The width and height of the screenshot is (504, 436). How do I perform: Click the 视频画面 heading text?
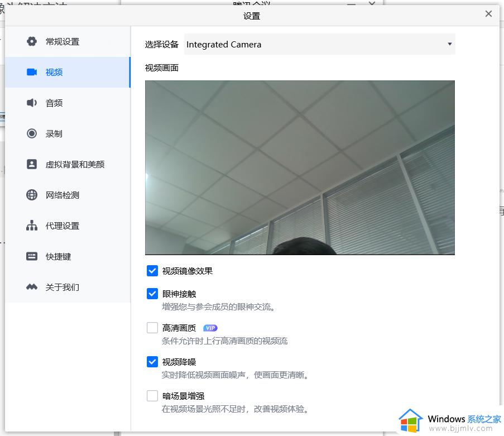(162, 68)
